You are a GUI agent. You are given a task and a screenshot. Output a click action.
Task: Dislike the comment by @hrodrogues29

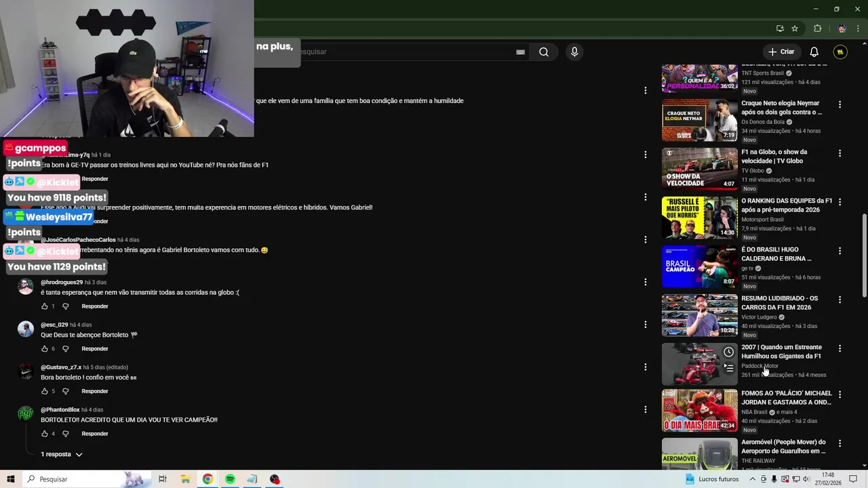coord(66,306)
